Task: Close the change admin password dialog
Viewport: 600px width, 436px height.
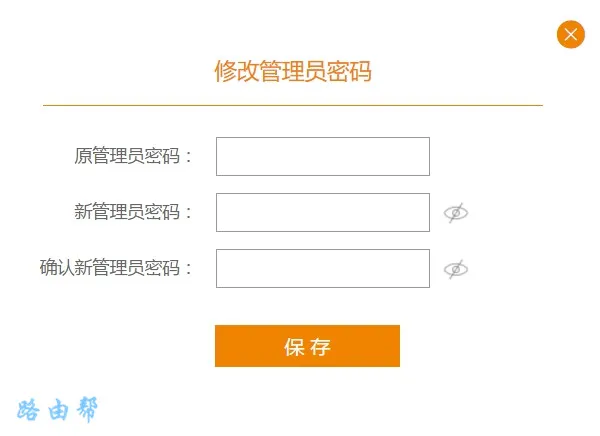Action: 570,35
